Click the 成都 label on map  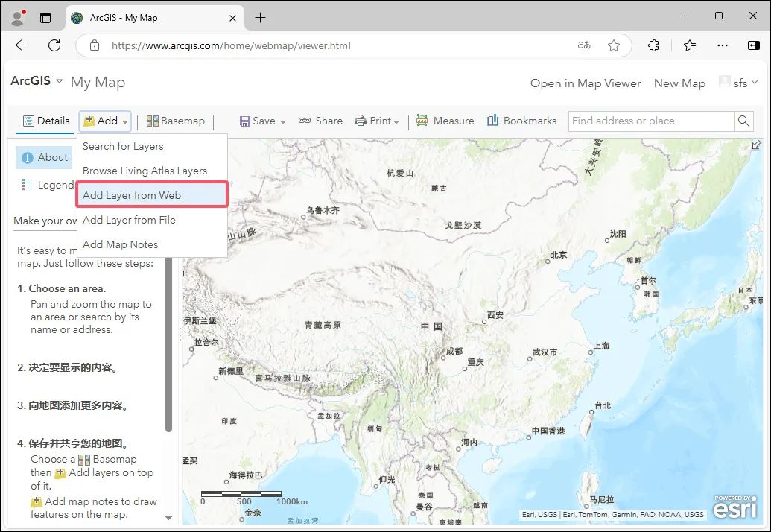(454, 351)
